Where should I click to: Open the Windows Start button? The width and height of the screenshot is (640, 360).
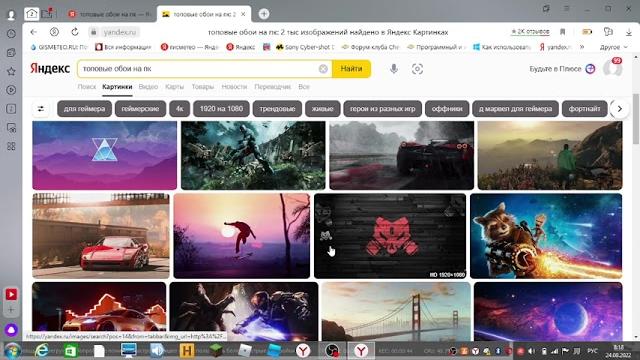click(x=12, y=351)
